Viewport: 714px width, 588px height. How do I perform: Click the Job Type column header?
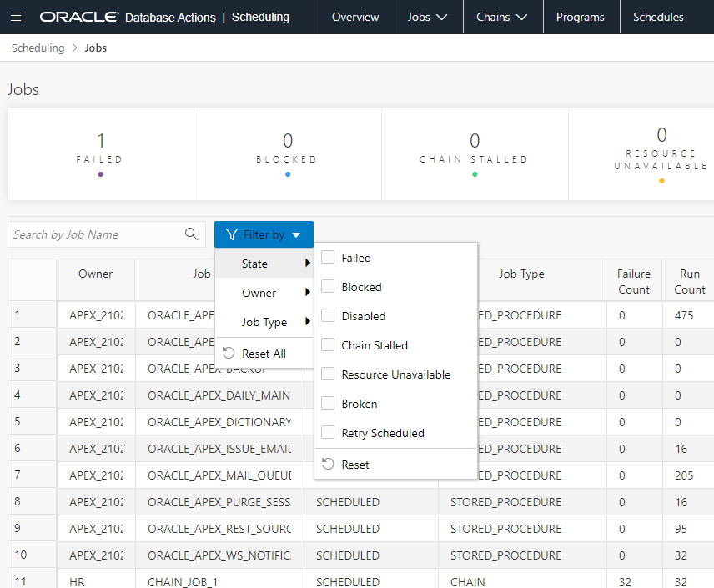click(521, 274)
